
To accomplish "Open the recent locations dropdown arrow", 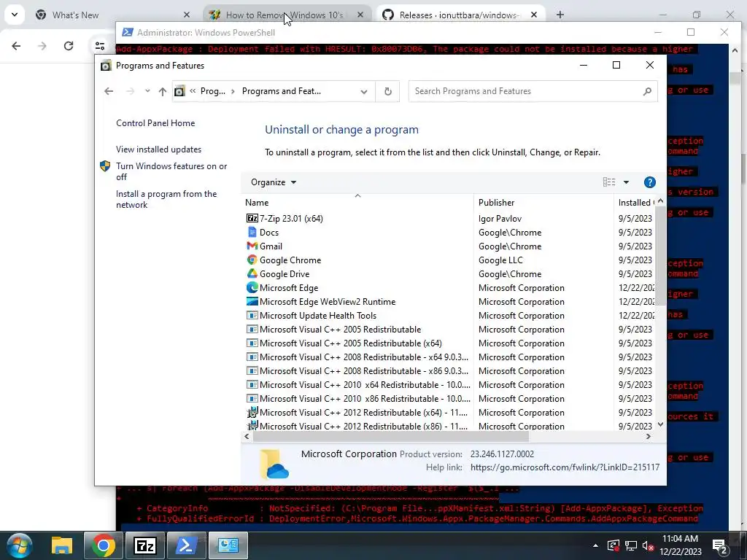I will pos(147,91).
